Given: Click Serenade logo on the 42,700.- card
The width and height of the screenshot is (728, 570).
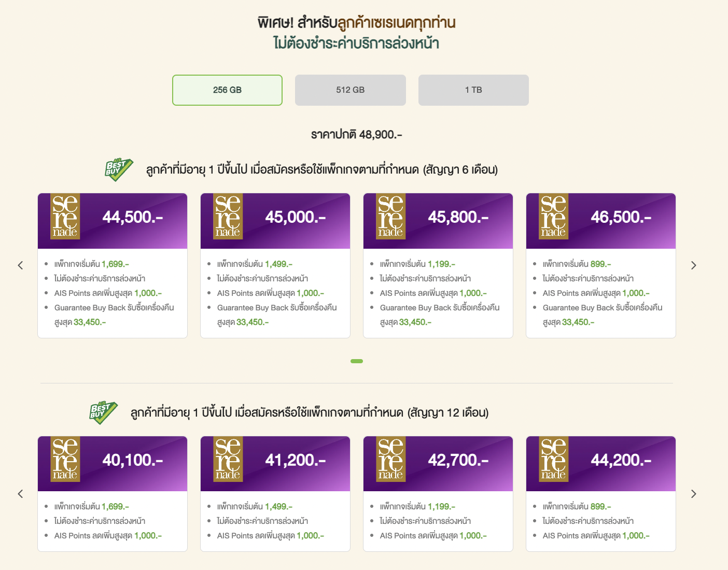Looking at the screenshot, I should click(x=390, y=459).
